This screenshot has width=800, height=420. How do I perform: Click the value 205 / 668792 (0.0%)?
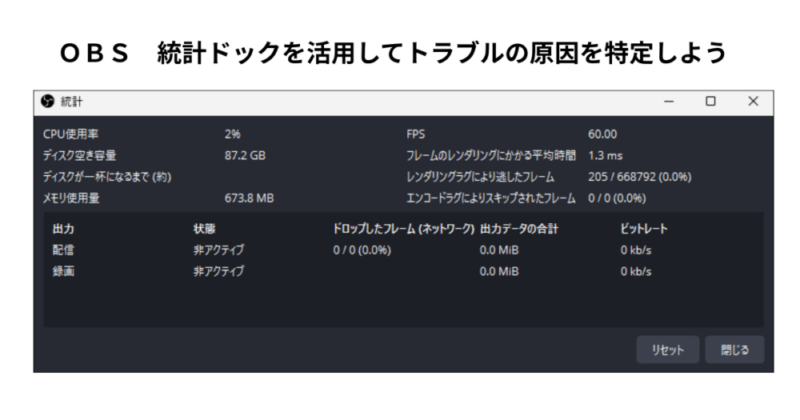[640, 177]
